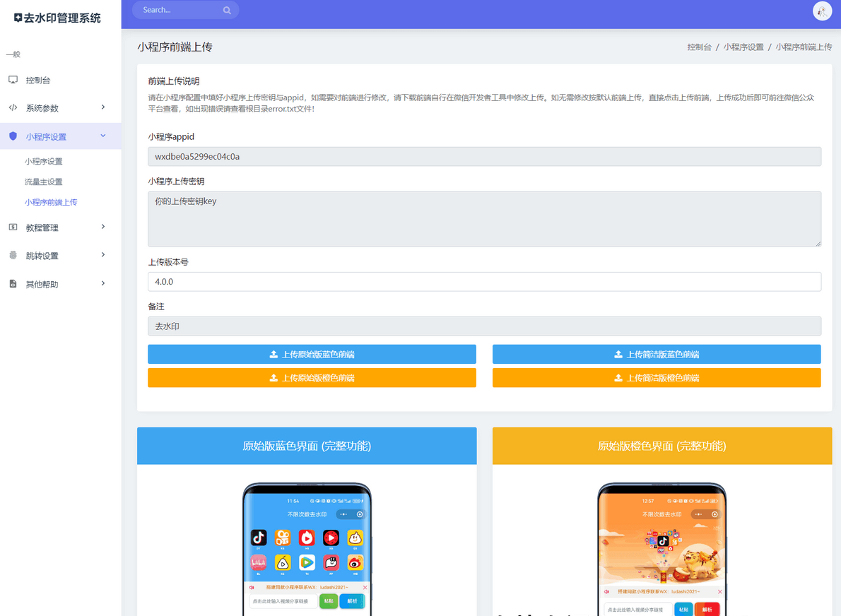Click the 原始版蓝色界面 phone preview image
This screenshot has width=841, height=616.
tap(307, 549)
